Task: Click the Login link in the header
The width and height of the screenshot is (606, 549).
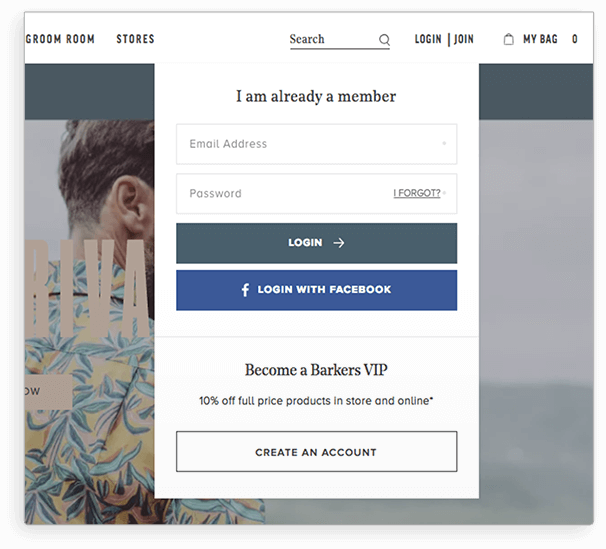Action: [428, 39]
